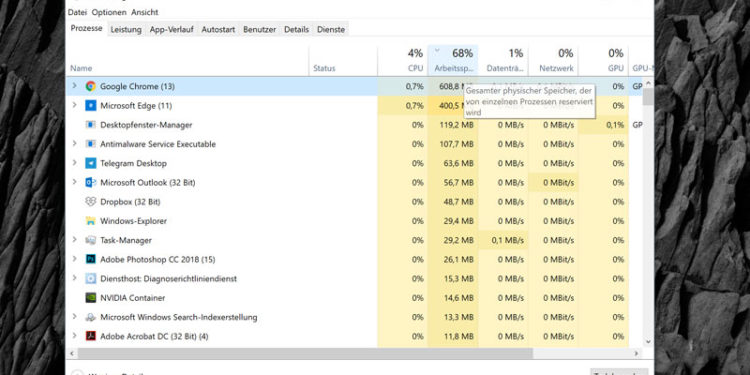Click the Dropbox process icon
This screenshot has height=375, width=750.
pos(90,201)
